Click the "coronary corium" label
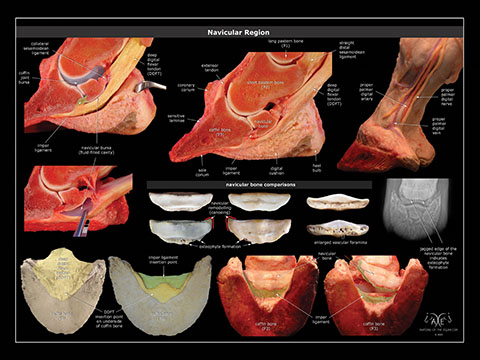 pyautogui.click(x=186, y=88)
